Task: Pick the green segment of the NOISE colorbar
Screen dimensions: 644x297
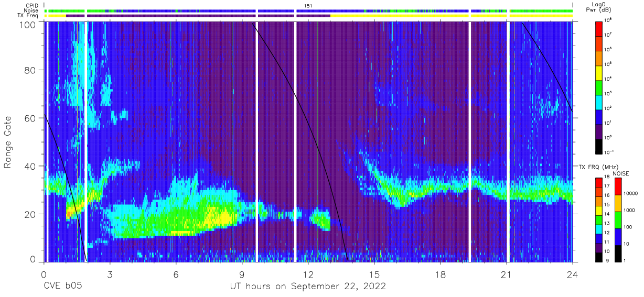Action: [618, 220]
